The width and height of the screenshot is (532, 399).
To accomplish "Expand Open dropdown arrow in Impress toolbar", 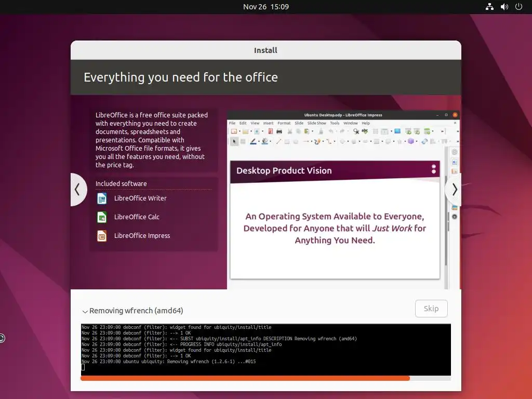I will click(251, 131).
